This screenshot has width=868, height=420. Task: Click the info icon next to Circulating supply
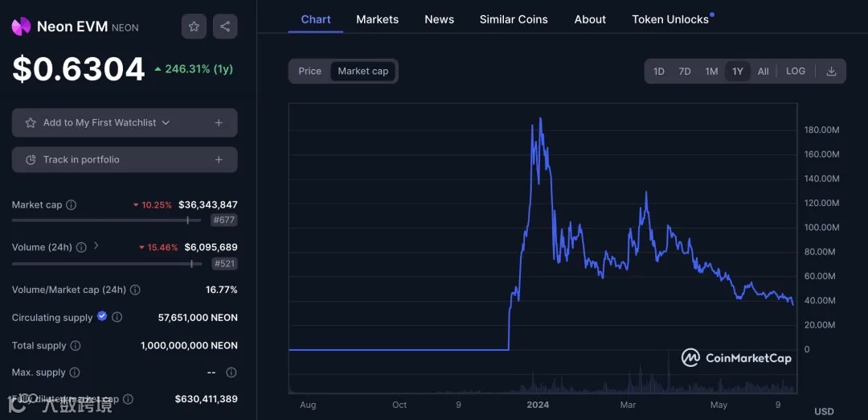coord(117,318)
